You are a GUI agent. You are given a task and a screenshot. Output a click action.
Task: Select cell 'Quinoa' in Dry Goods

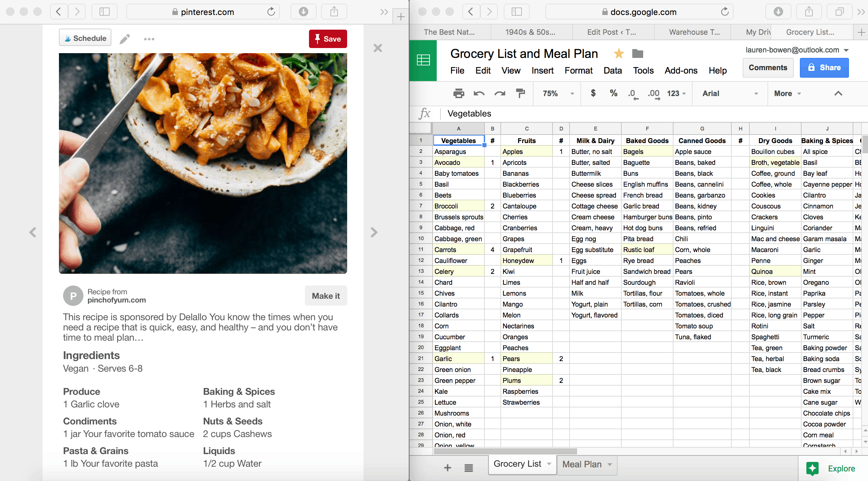[x=775, y=271]
